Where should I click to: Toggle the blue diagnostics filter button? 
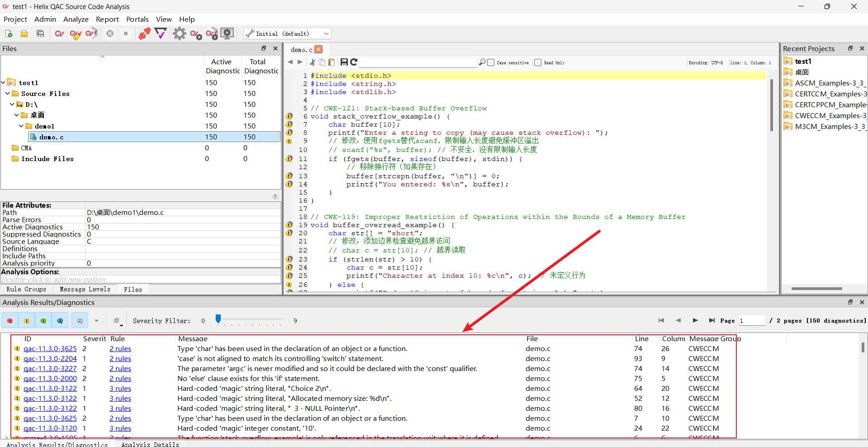pos(60,320)
